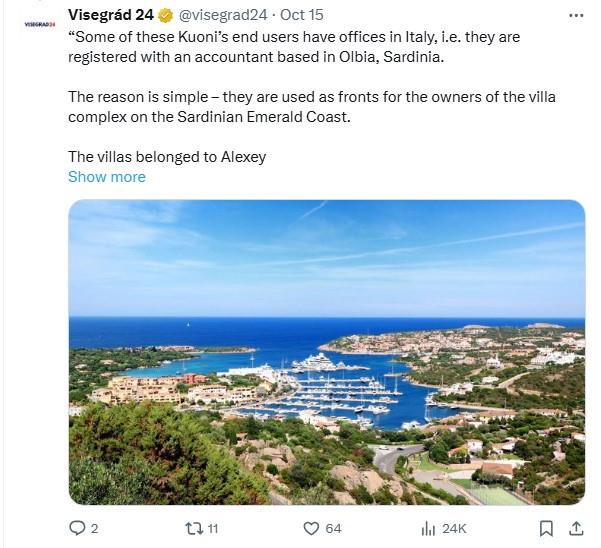
Task: Open view analytics bar chart icon
Action: [x=427, y=527]
